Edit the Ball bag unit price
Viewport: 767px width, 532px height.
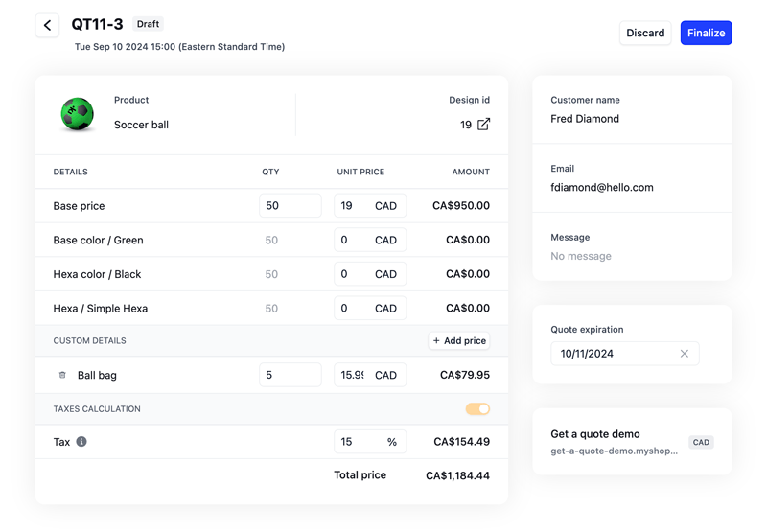click(x=352, y=376)
